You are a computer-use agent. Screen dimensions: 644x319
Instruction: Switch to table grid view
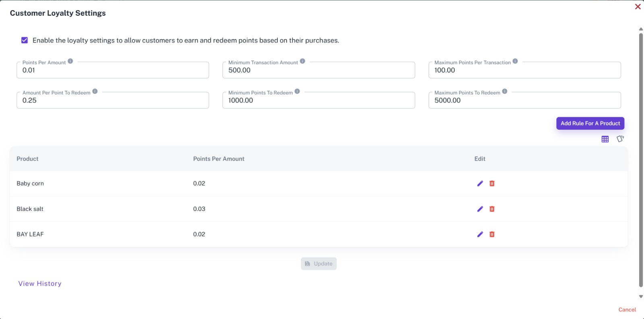[x=605, y=139]
